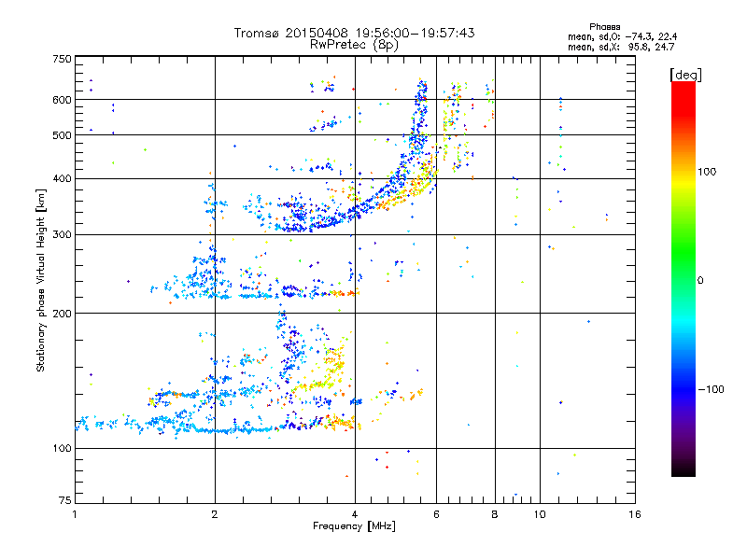Click the 4 label on the frequency axis
The height and width of the screenshot is (560, 747).
pos(355,514)
